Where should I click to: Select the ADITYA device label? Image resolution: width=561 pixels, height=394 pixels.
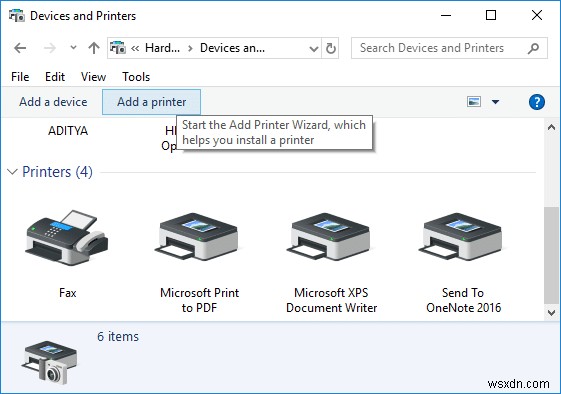tap(68, 131)
